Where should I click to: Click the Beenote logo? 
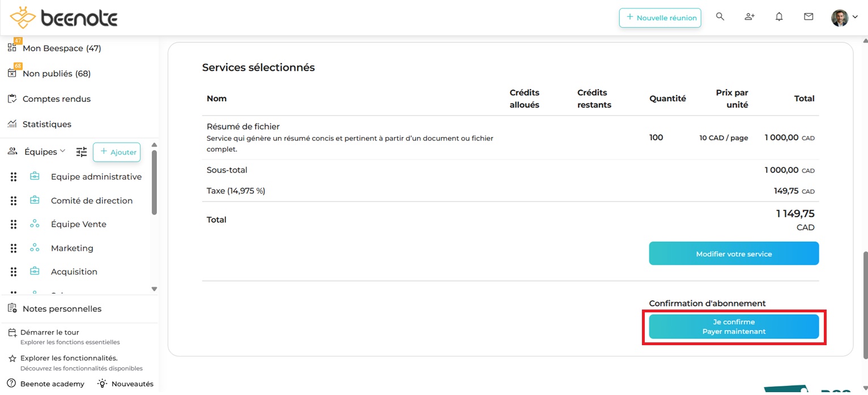point(63,18)
